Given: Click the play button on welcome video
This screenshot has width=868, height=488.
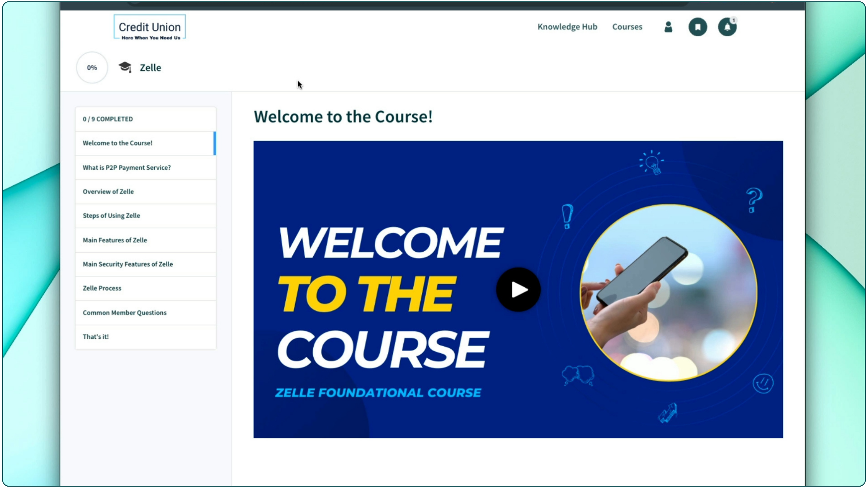Looking at the screenshot, I should 518,289.
